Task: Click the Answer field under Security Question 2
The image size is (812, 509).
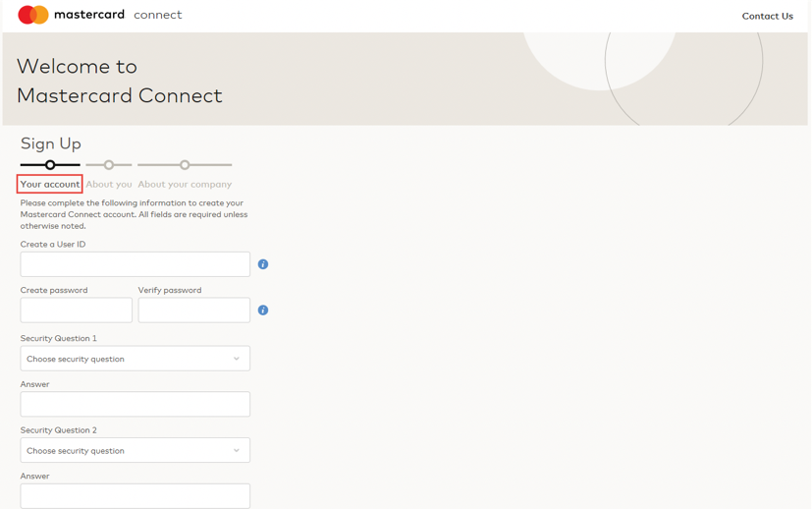Action: [135, 496]
